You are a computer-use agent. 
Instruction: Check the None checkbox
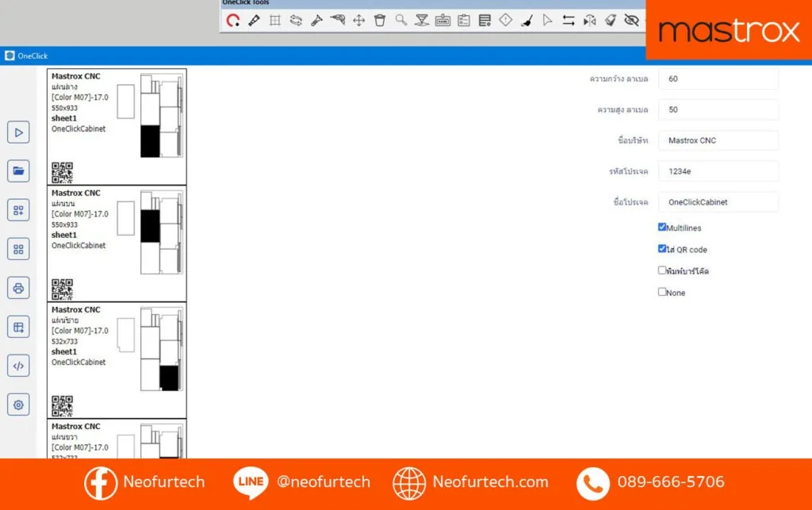[x=662, y=292]
